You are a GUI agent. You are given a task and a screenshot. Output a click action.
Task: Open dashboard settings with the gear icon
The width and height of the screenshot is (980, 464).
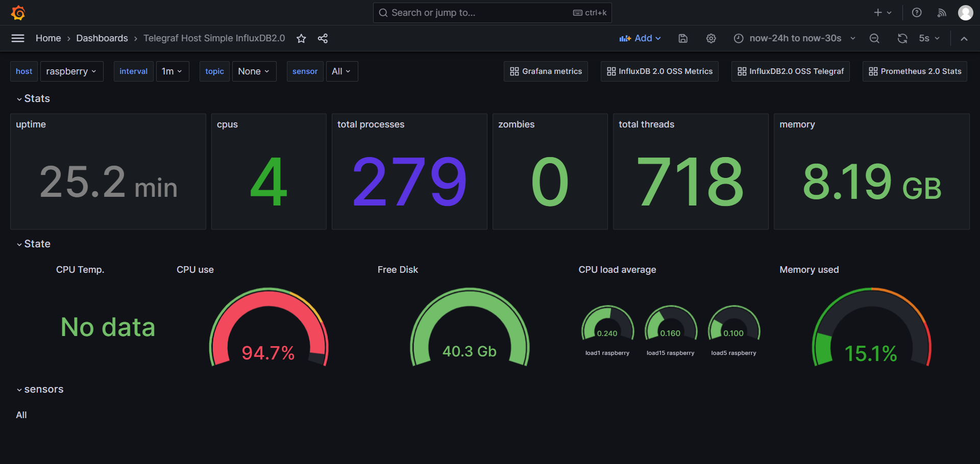coord(711,38)
